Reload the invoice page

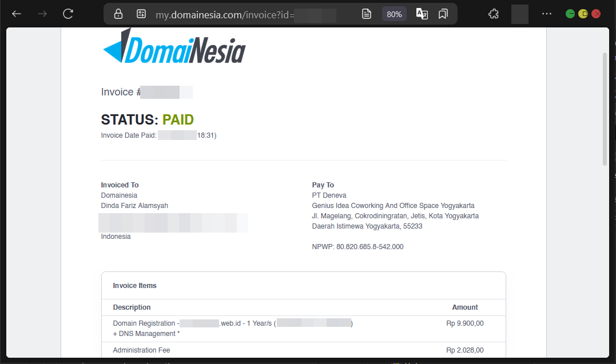click(67, 14)
